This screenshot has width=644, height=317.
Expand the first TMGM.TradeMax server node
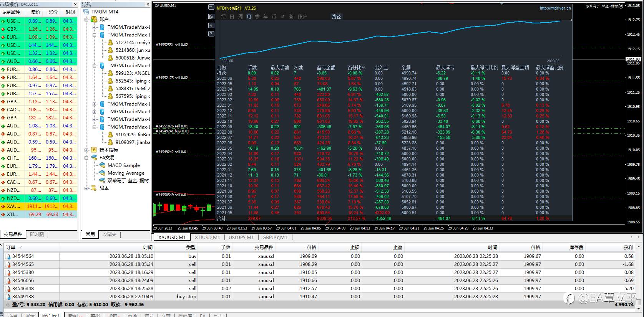[95, 27]
